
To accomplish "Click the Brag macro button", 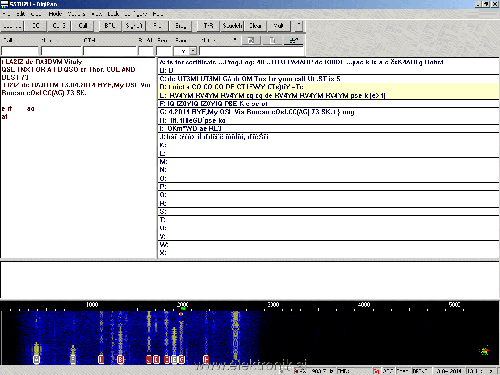I will pyautogui.click(x=180, y=26).
